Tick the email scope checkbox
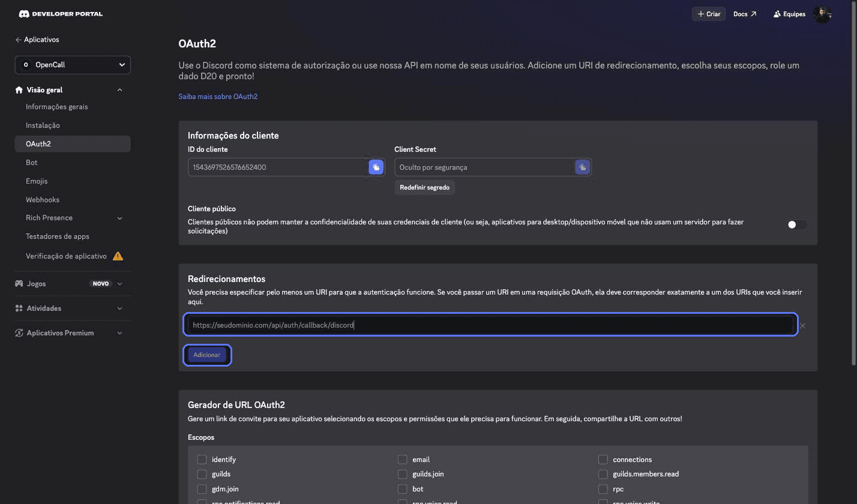 tap(402, 460)
